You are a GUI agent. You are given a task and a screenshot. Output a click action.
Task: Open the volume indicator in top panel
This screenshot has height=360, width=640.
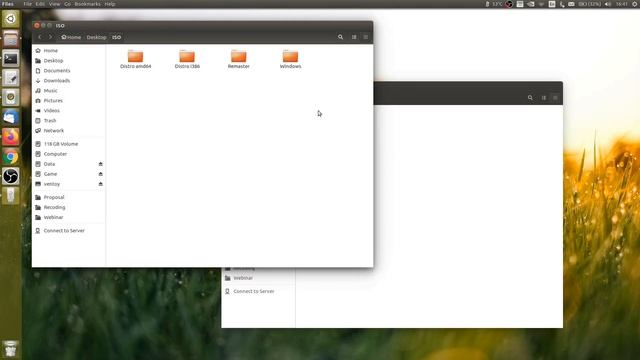click(x=608, y=4)
